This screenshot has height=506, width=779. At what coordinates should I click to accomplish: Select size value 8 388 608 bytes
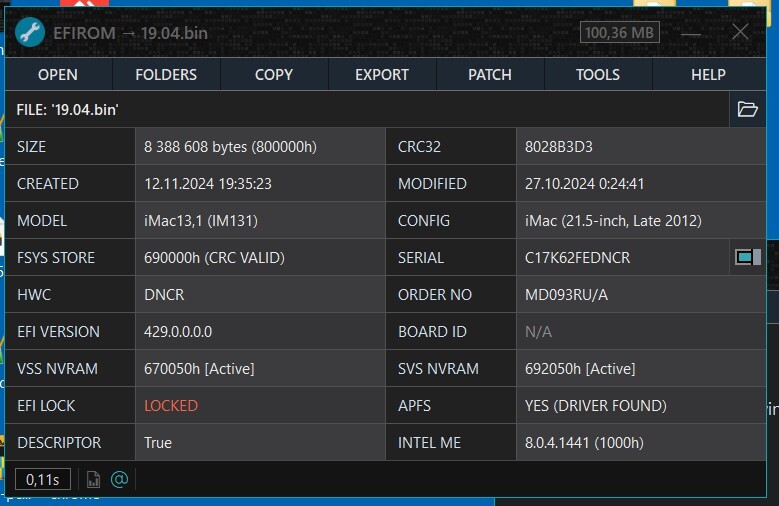tap(231, 147)
